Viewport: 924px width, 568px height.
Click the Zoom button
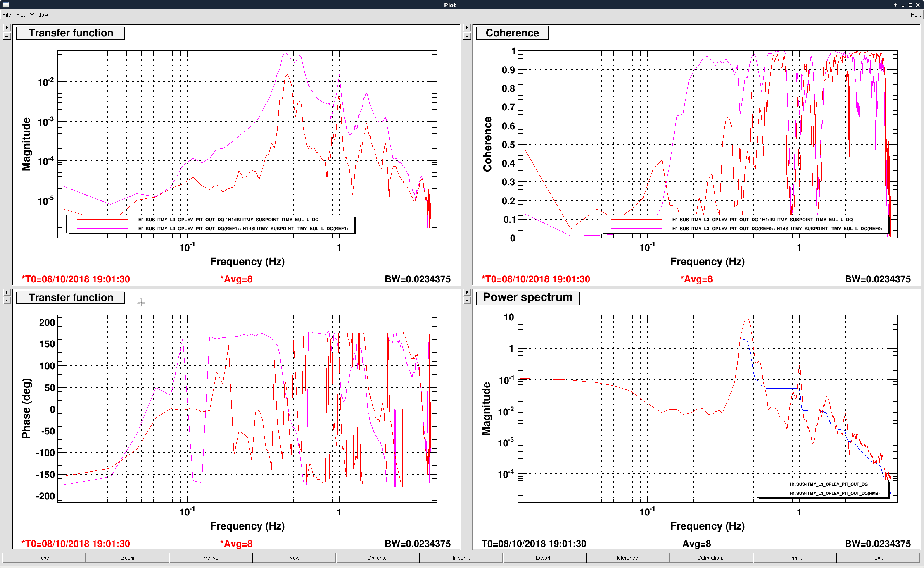click(x=128, y=558)
